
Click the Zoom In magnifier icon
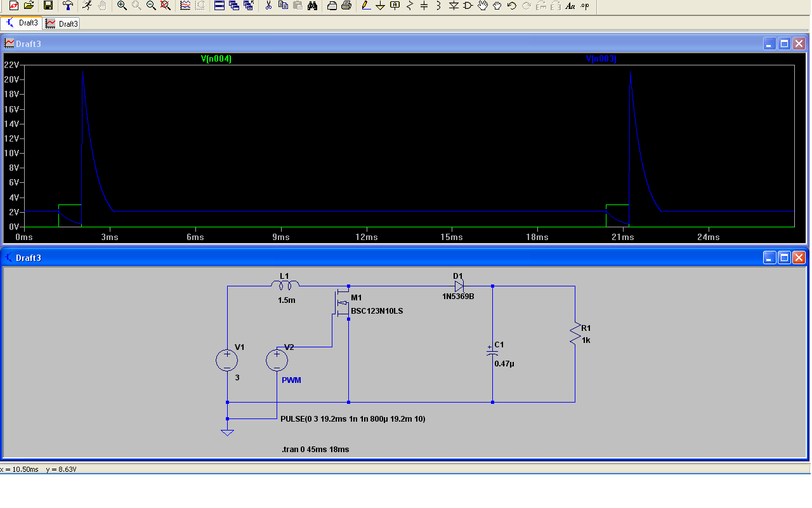pos(122,6)
